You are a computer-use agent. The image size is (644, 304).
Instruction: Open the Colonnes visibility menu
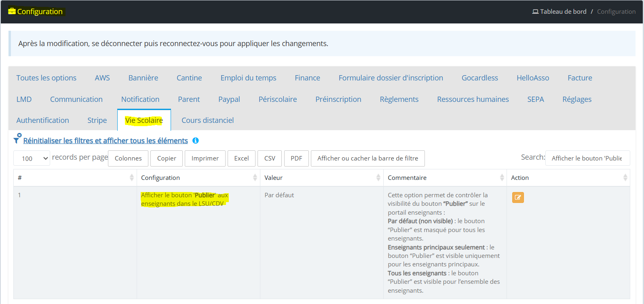point(128,158)
